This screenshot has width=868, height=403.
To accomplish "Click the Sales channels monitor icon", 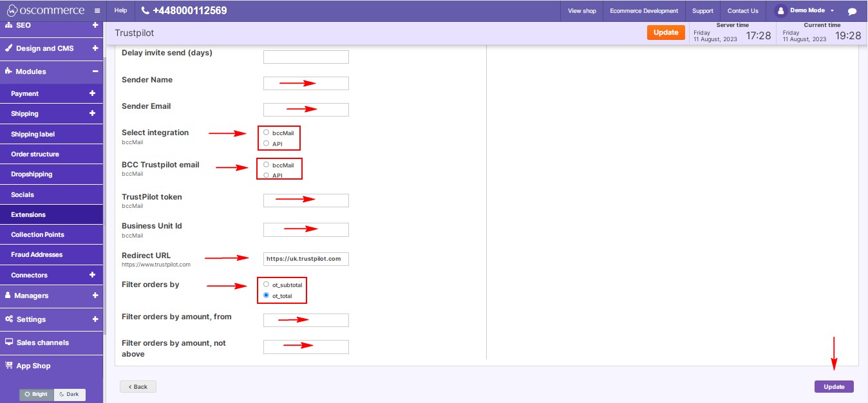I will coord(9,342).
